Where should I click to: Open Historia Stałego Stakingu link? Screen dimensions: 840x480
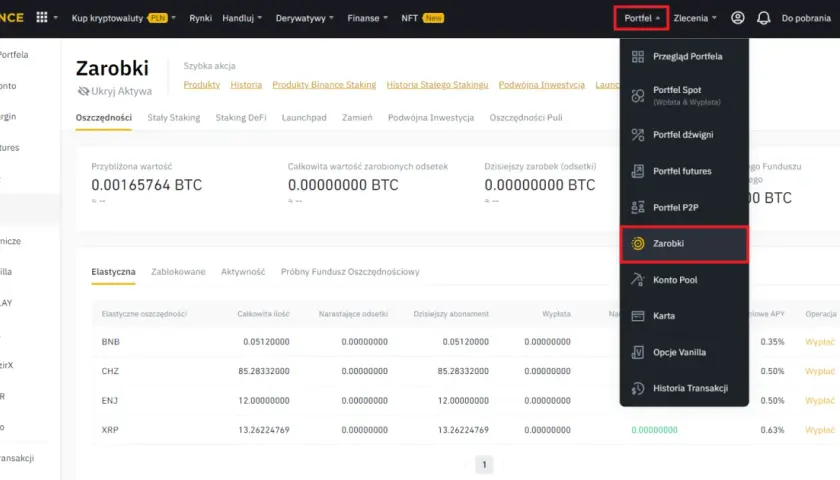(x=437, y=85)
